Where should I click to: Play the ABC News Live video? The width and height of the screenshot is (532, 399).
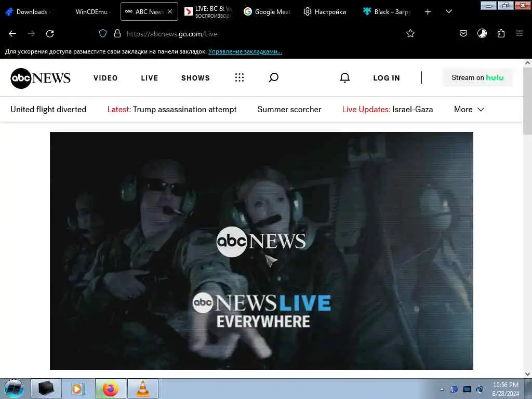[261, 251]
